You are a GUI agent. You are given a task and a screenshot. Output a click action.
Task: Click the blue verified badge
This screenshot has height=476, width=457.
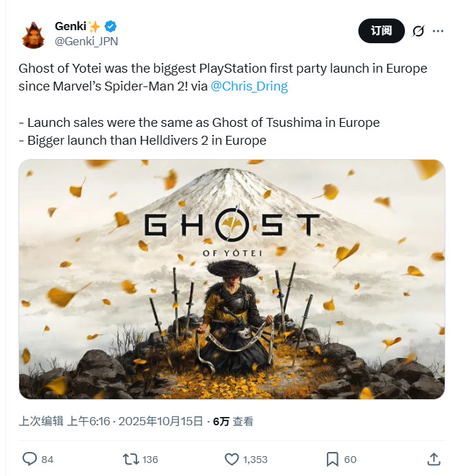pos(110,26)
